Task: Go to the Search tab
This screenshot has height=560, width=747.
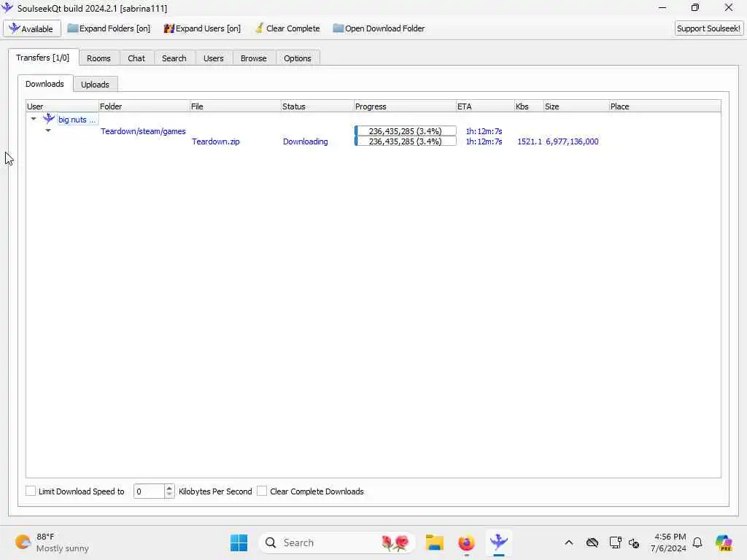Action: tap(174, 58)
